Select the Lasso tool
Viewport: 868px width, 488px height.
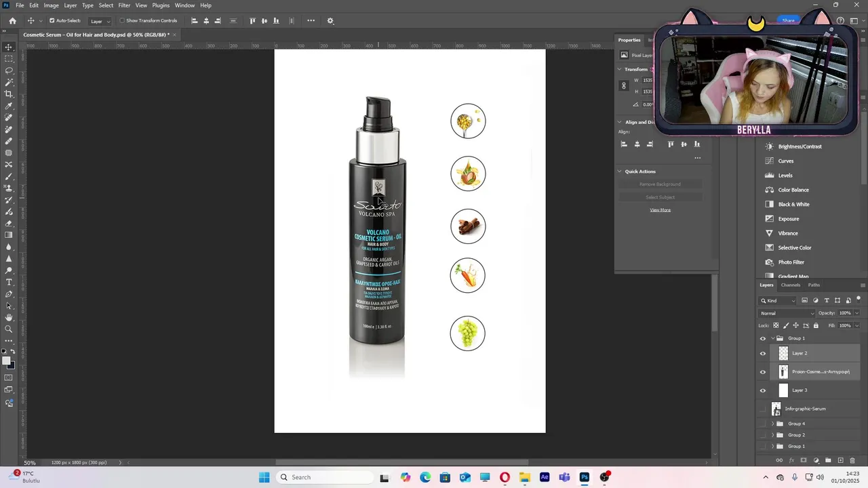tap(9, 70)
